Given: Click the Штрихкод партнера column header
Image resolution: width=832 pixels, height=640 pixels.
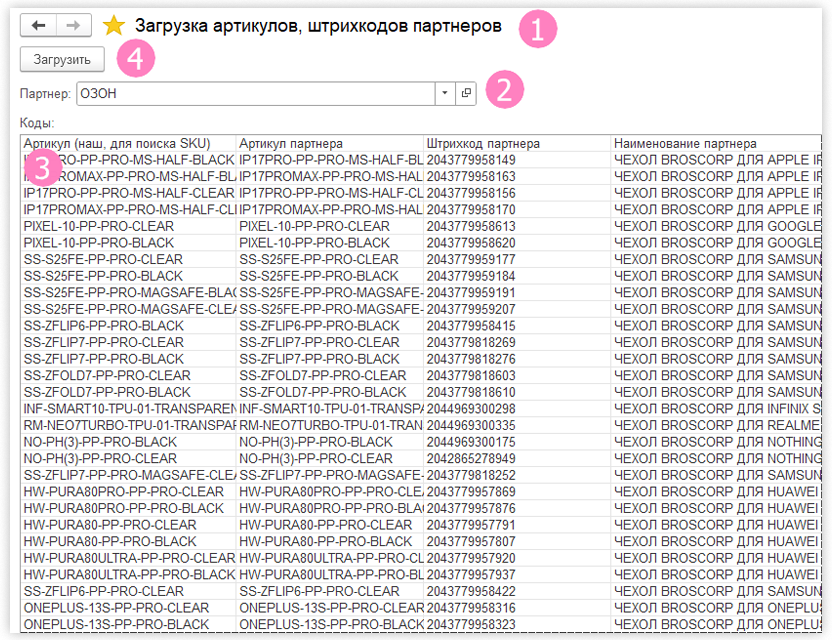Looking at the screenshot, I should pos(517,144).
